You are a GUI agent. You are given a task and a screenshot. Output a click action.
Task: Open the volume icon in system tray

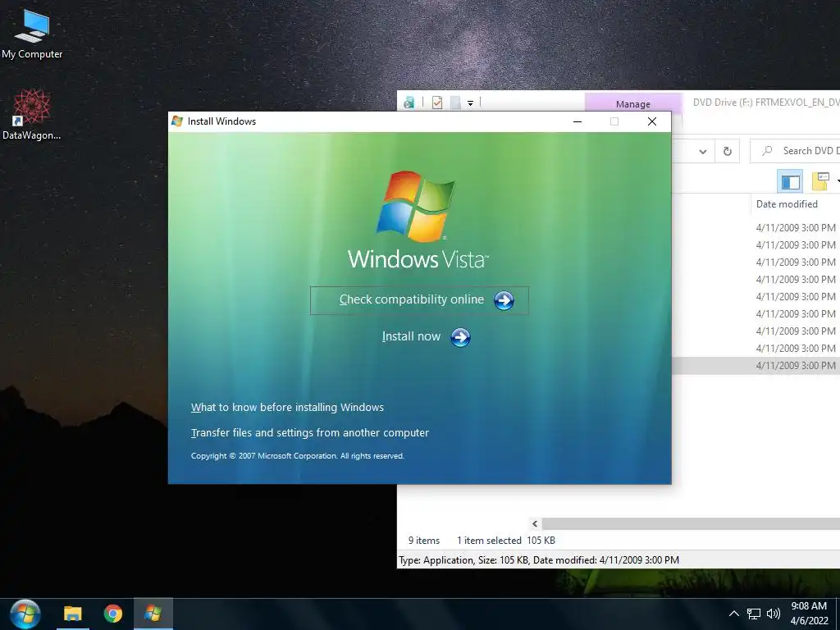(773, 614)
